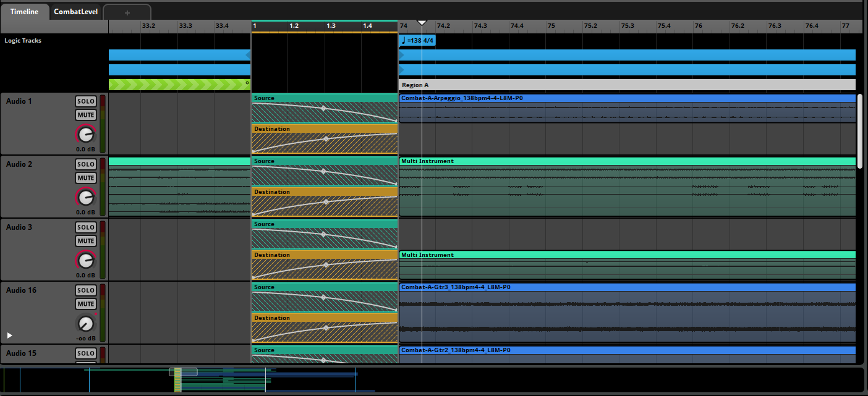Viewport: 868px width, 396px height.
Task: Click the Audio 16 volume knob
Action: pyautogui.click(x=86, y=323)
